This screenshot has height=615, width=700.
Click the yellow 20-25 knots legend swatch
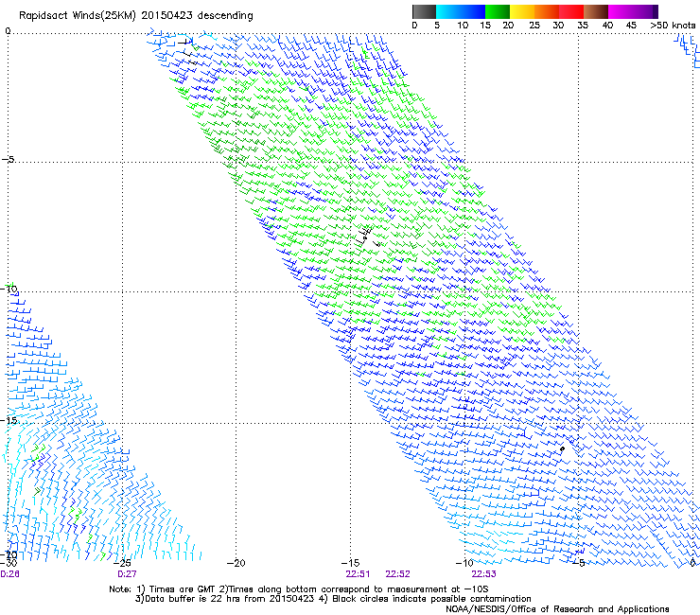522,11
